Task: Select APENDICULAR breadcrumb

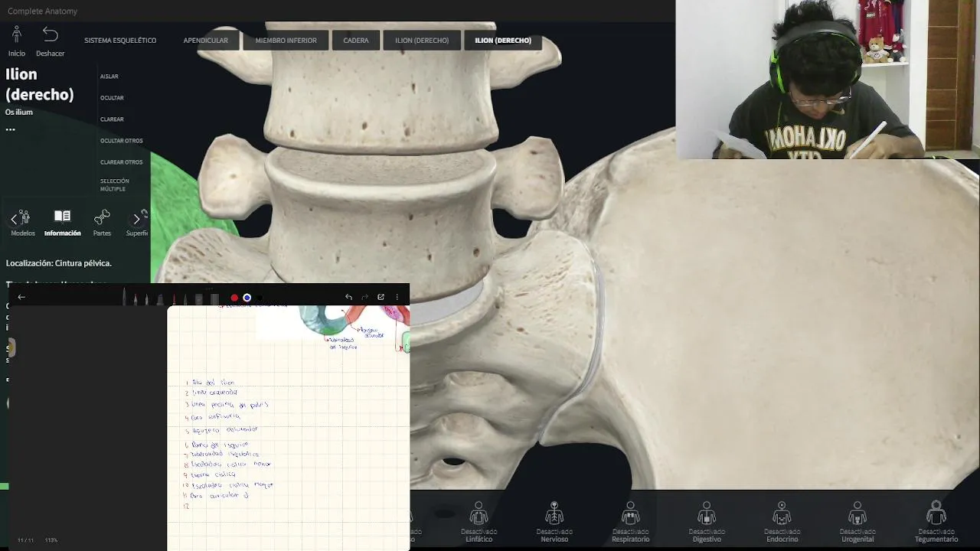Action: coord(205,41)
